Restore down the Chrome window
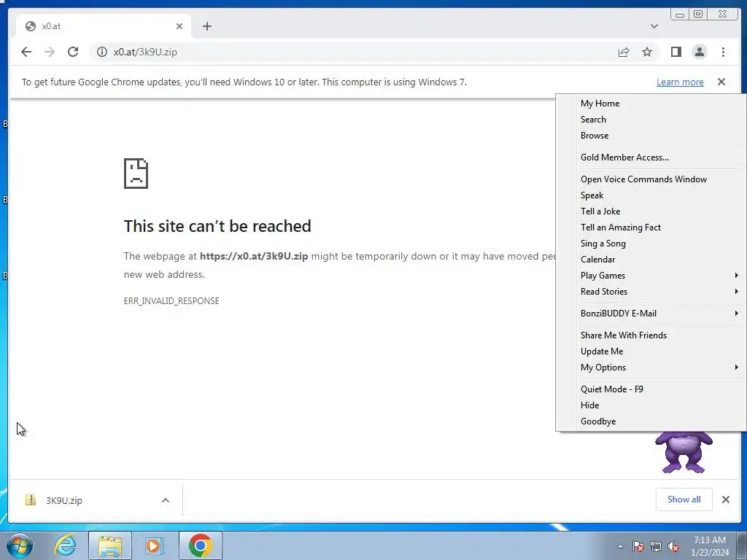The image size is (747, 560). [698, 15]
